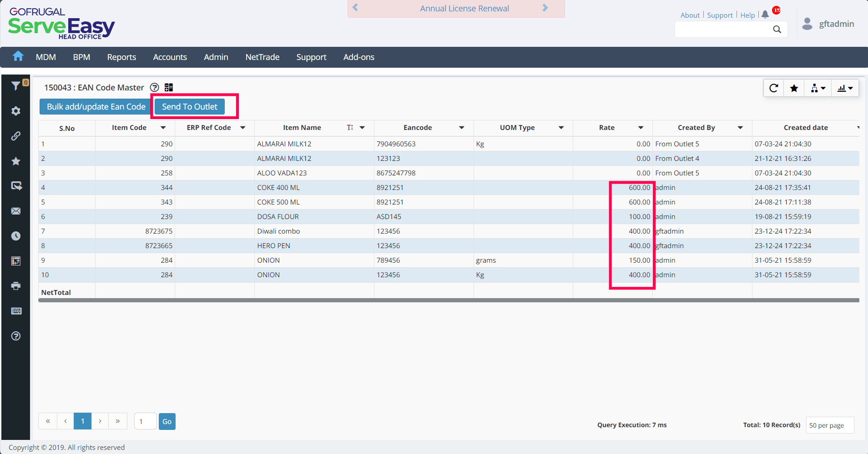Click the sidebar printer icon
Screen dimensions: 868x454
click(16, 286)
